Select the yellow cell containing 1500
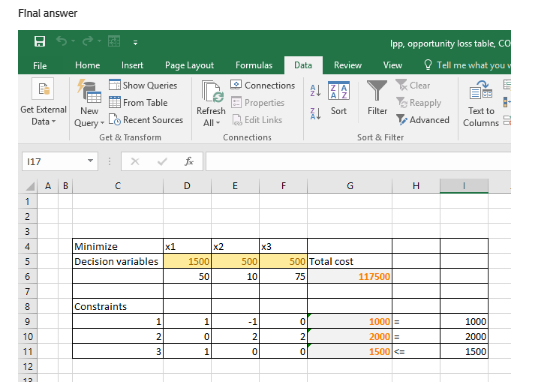Viewport: 542px width, 391px height. coord(187,261)
